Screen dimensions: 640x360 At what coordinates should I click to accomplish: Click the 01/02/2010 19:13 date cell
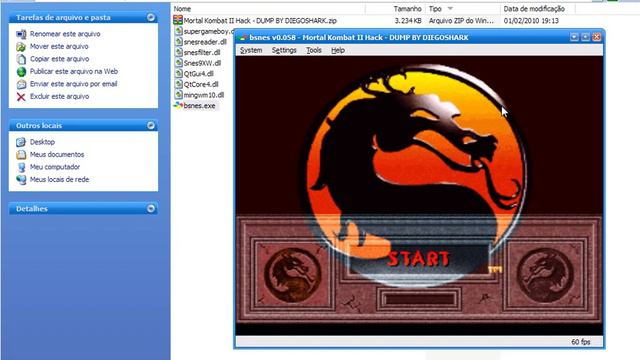[x=531, y=20]
